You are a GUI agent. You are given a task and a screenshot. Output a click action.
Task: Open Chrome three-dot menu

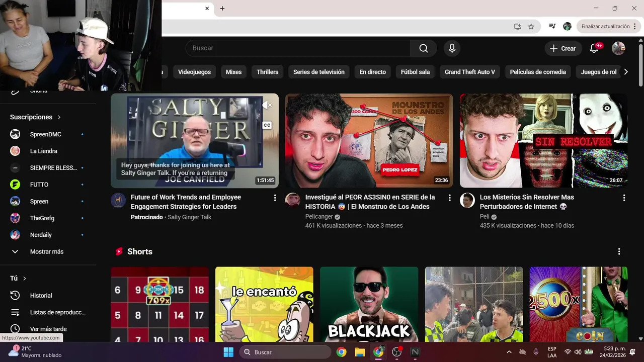pyautogui.click(x=634, y=26)
